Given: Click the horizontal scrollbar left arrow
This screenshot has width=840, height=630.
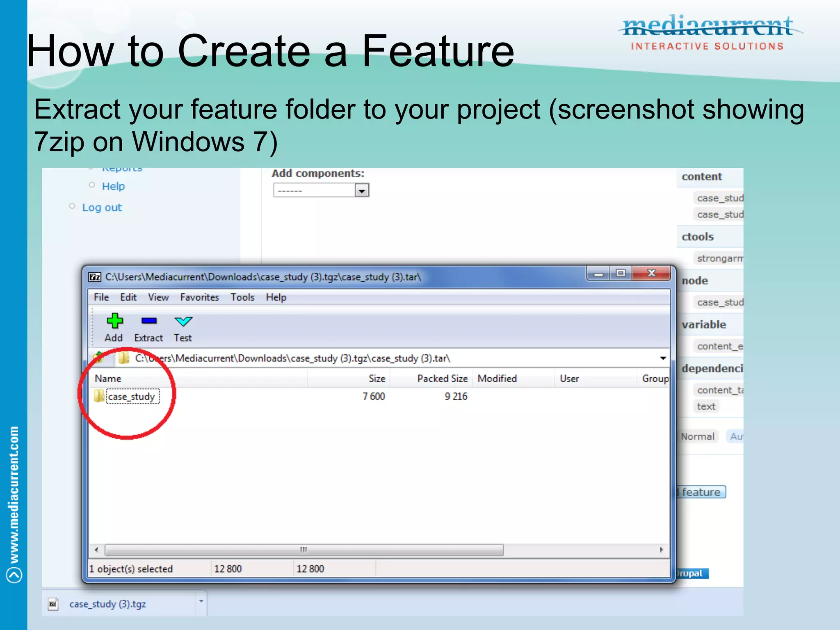Looking at the screenshot, I should (96, 550).
